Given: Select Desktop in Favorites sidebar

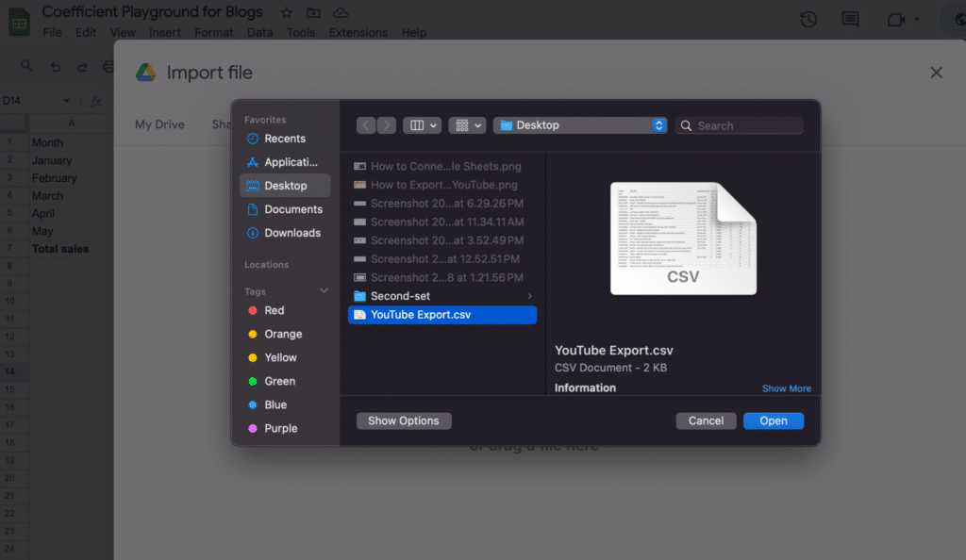Looking at the screenshot, I should click(x=285, y=185).
